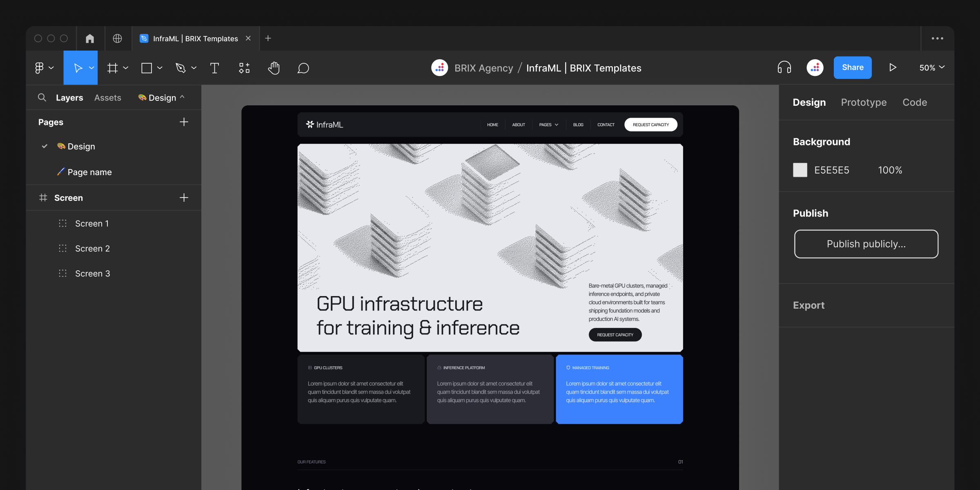Image resolution: width=980 pixels, height=490 pixels.
Task: Click the user avatar beside Share
Action: point(815,68)
